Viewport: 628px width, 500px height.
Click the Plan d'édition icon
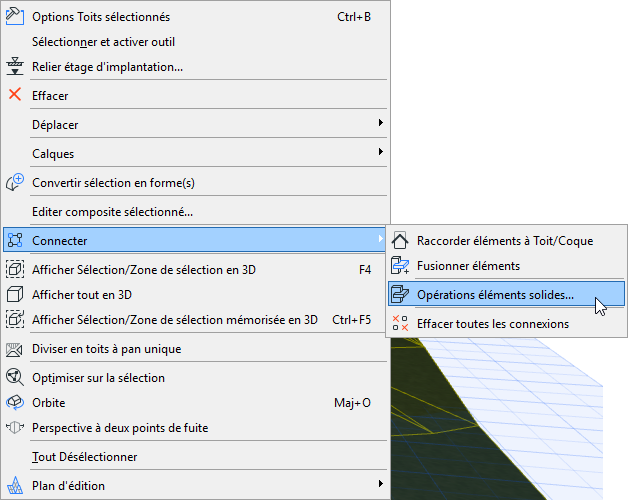[15, 485]
